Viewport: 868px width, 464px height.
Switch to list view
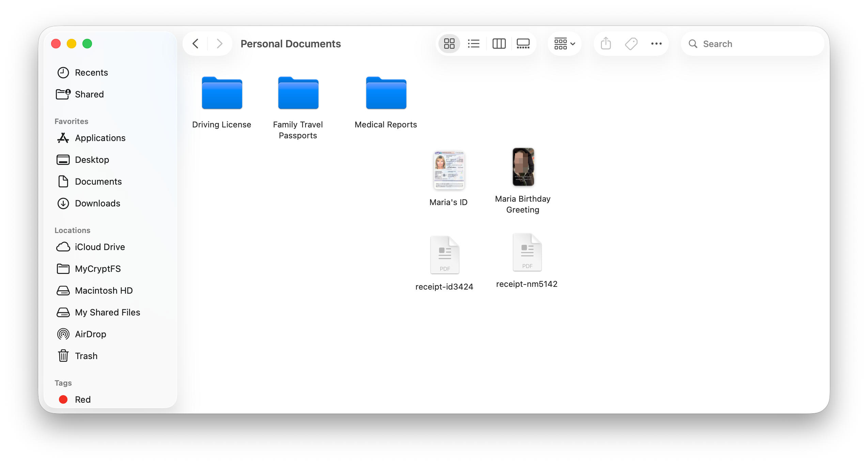click(474, 44)
